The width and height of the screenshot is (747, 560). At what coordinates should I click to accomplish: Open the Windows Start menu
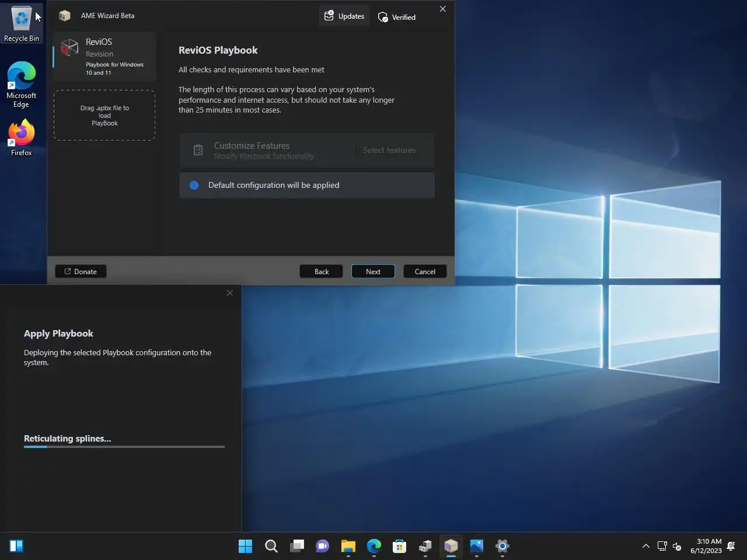pyautogui.click(x=246, y=546)
